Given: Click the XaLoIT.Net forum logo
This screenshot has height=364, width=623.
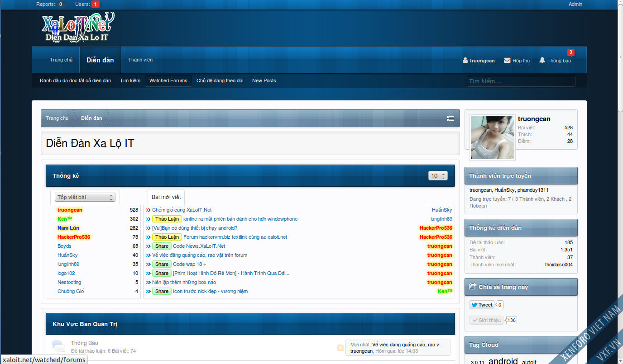Looking at the screenshot, I should click(x=77, y=28).
